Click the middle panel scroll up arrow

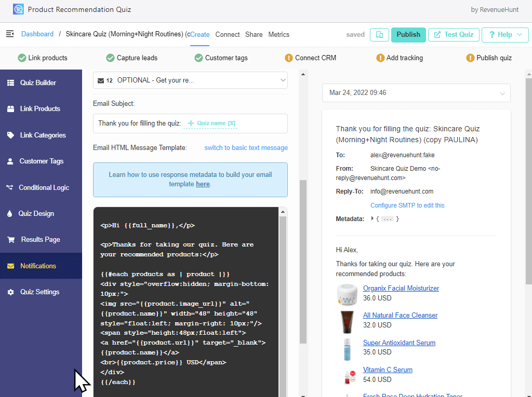click(303, 74)
